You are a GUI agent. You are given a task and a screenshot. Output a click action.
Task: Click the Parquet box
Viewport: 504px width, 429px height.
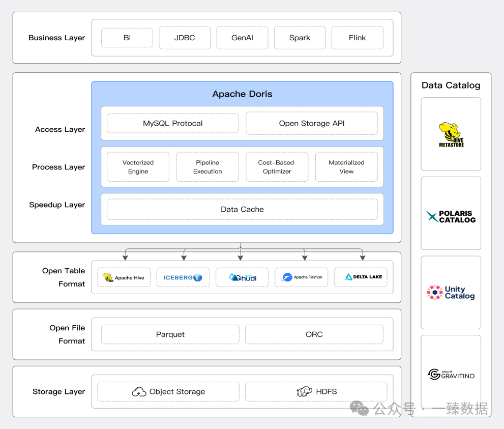[x=170, y=334]
